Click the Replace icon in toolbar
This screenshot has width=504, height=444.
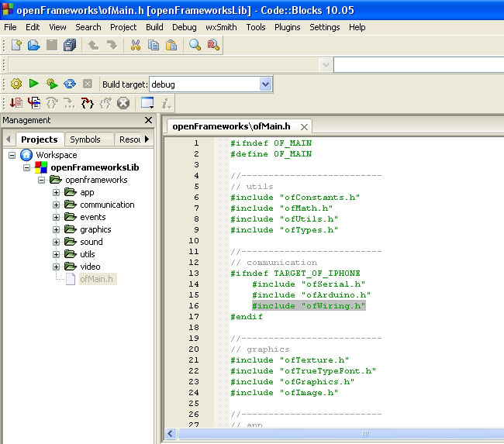(x=213, y=46)
